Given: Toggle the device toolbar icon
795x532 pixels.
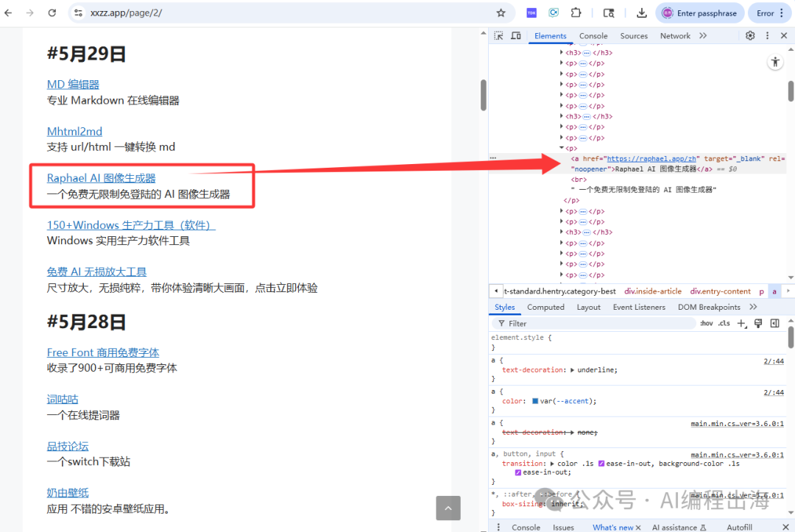Looking at the screenshot, I should 515,35.
